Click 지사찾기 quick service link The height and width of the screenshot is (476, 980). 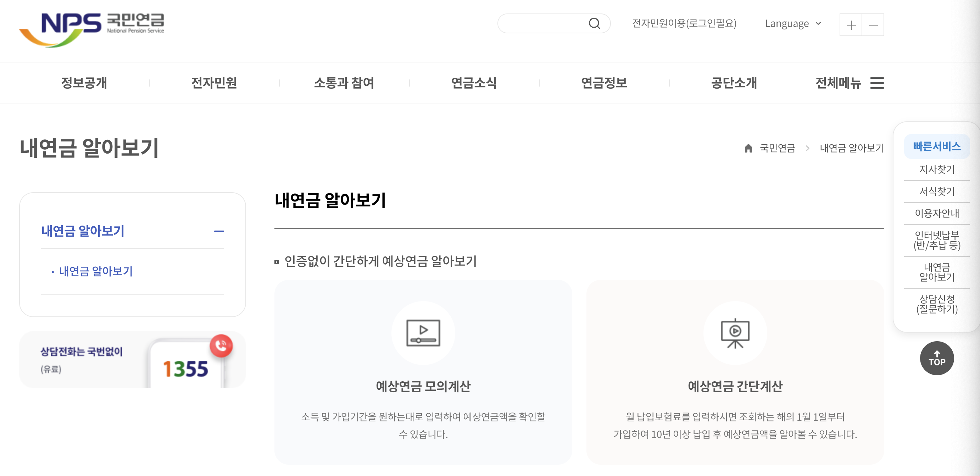coord(937,169)
